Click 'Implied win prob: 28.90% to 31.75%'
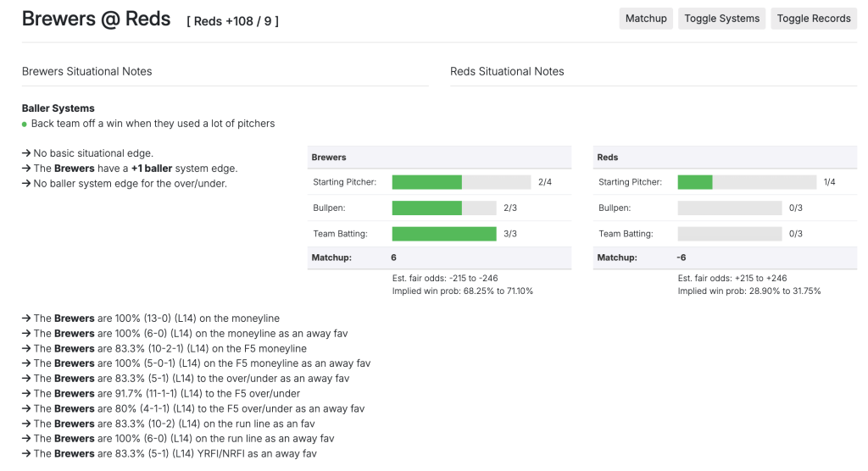Image resolution: width=868 pixels, height=471 pixels. [x=749, y=291]
